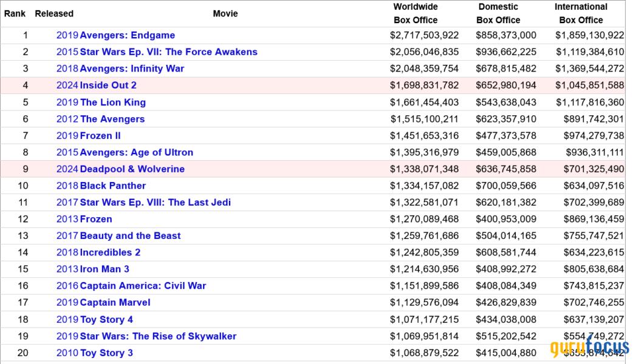Open The Lion King movie page
Image resolution: width=633 pixels, height=364 pixels.
pyautogui.click(x=113, y=102)
